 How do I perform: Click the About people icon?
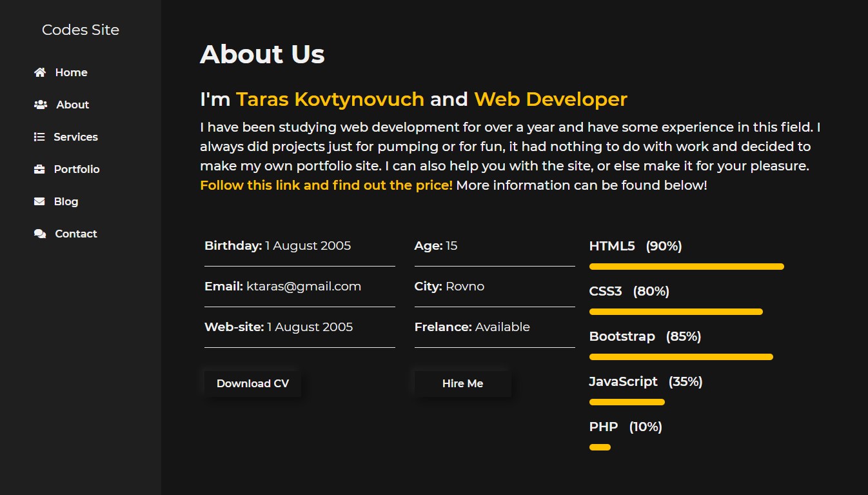(x=40, y=105)
